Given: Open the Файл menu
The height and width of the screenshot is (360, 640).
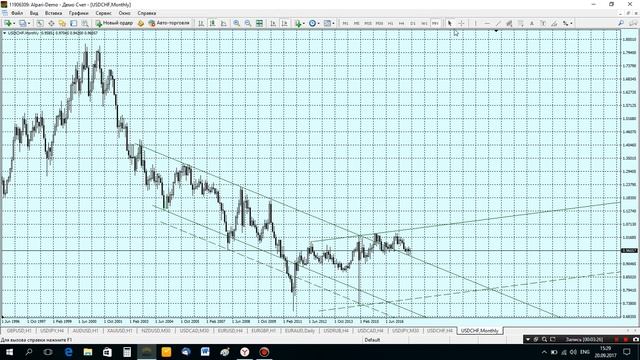Looking at the screenshot, I should [x=17, y=13].
